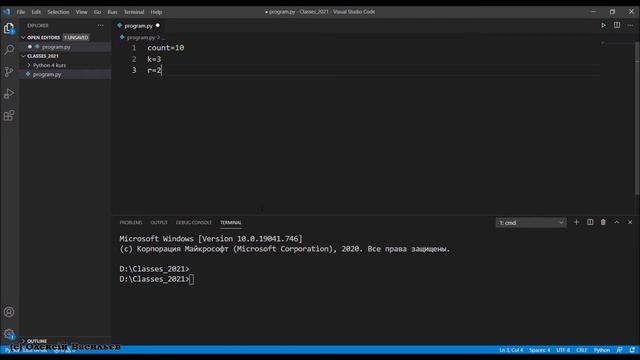Split the terminal panel
Screen dimensions: 640x360
click(x=590, y=222)
